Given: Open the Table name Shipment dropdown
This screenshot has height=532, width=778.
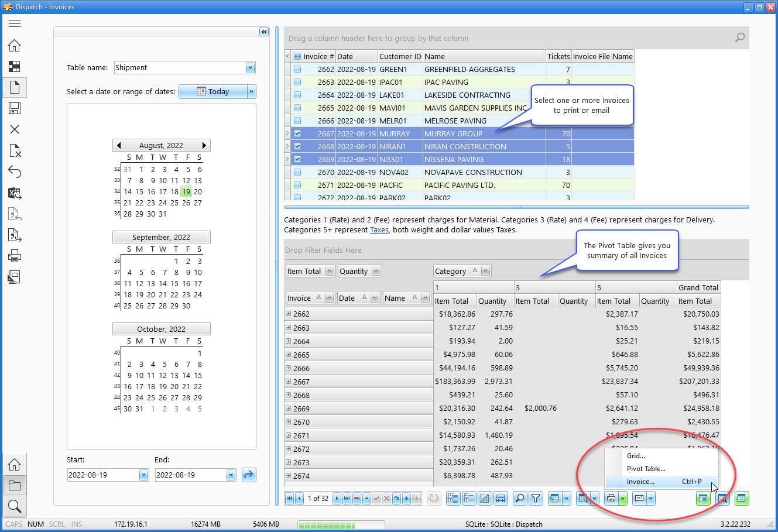Looking at the screenshot, I should click(x=250, y=68).
